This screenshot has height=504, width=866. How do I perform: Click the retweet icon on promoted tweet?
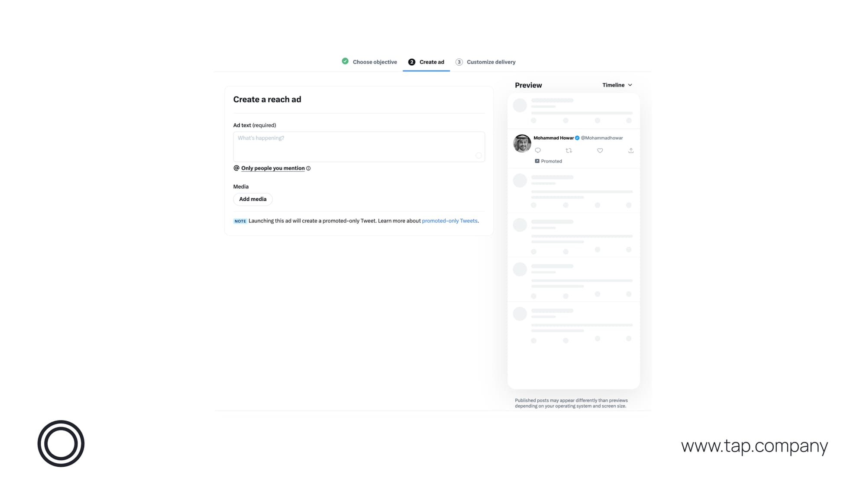[568, 150]
